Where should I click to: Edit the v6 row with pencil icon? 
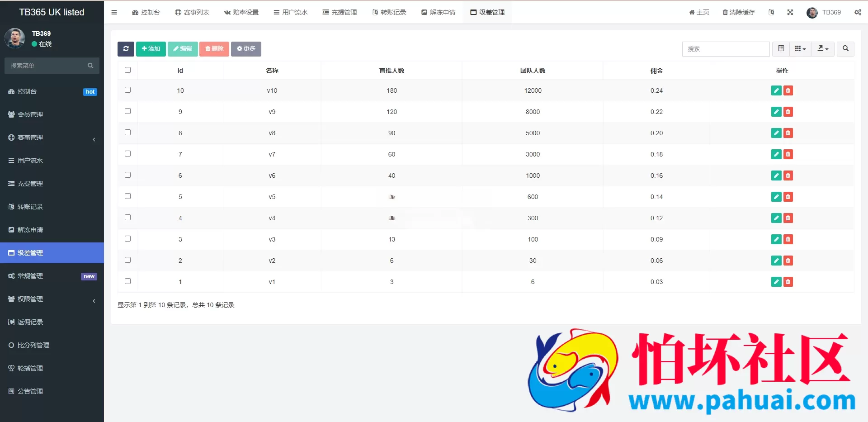[776, 175]
